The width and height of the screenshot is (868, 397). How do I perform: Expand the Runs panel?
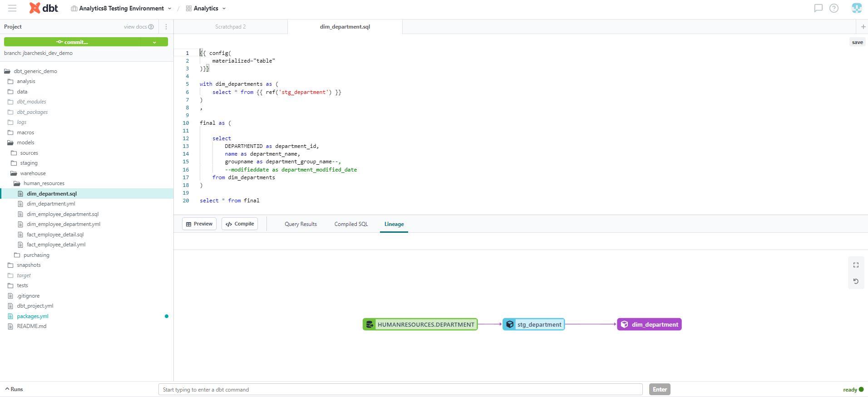pyautogui.click(x=14, y=389)
